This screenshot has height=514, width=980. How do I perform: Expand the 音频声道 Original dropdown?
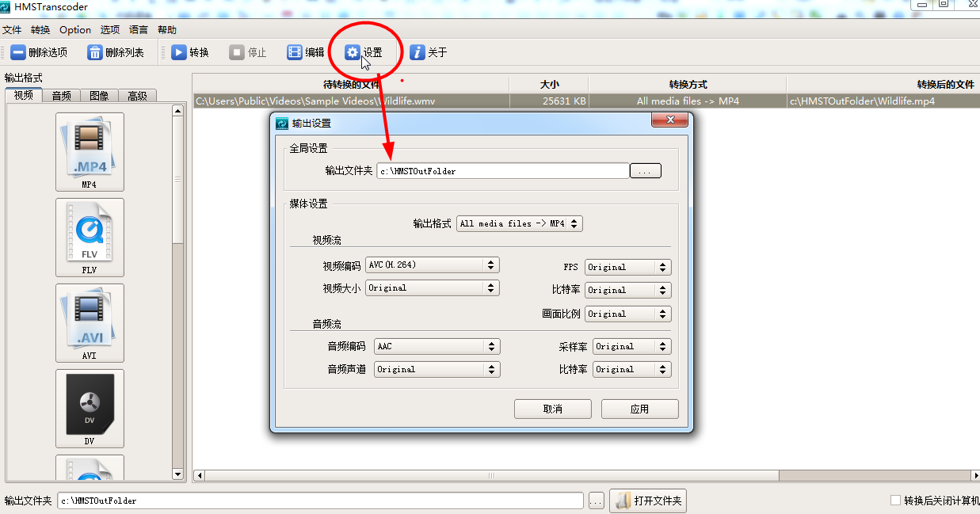[437, 369]
